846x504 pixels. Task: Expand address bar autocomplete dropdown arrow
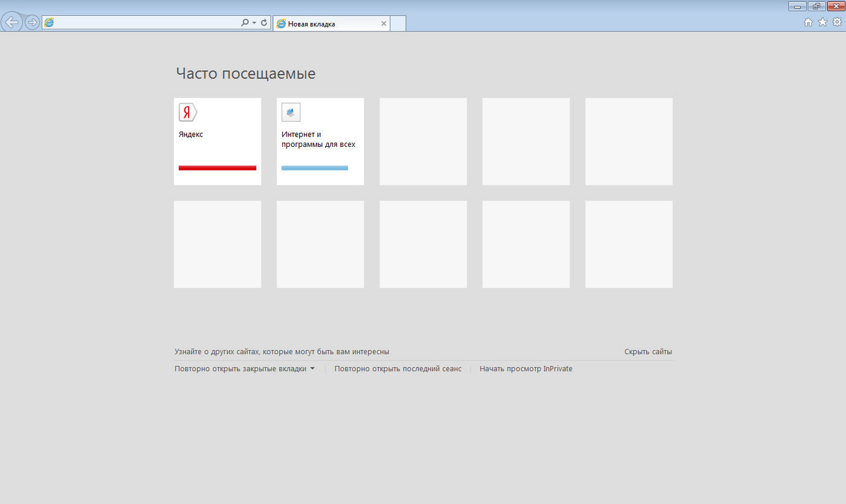point(254,23)
